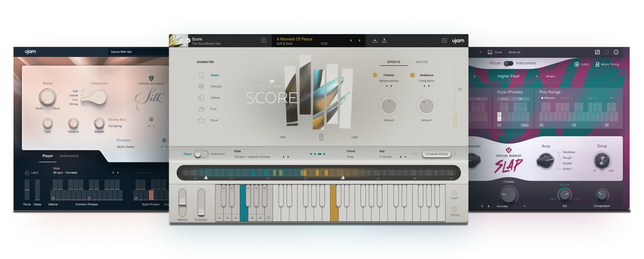This screenshot has width=644, height=259.
Task: Click Save as... in Slap header
Action: pos(515,52)
